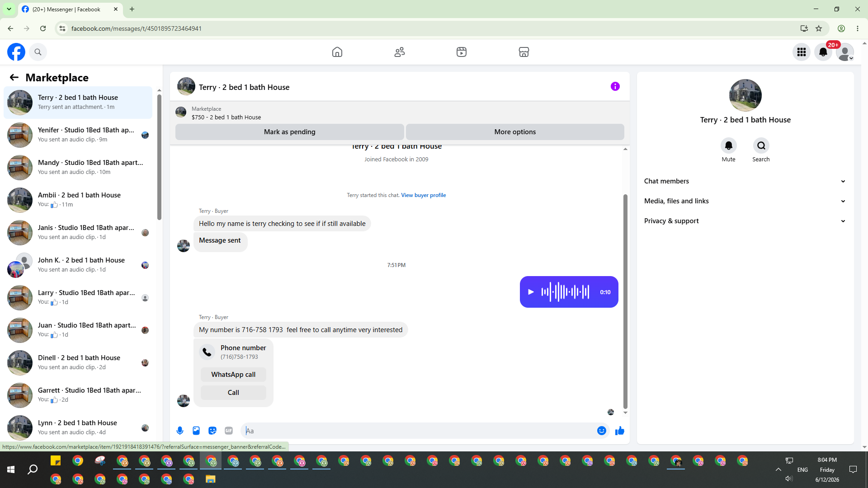
Task: Open the Juan Studio 1Bed 1Bath conversation
Action: [78, 330]
